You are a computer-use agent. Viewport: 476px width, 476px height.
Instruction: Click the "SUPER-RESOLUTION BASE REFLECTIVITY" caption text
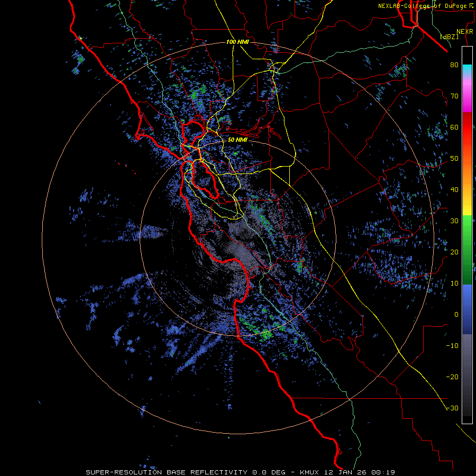tap(167, 472)
